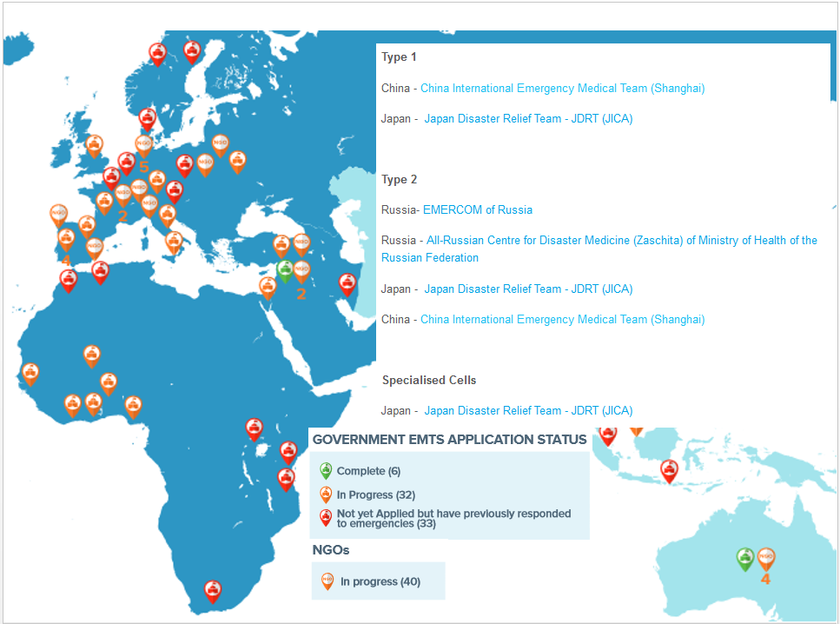Image resolution: width=840 pixels, height=624 pixels.
Task: Open All-Russian Centre for Disaster Medicine link
Action: [x=599, y=249]
